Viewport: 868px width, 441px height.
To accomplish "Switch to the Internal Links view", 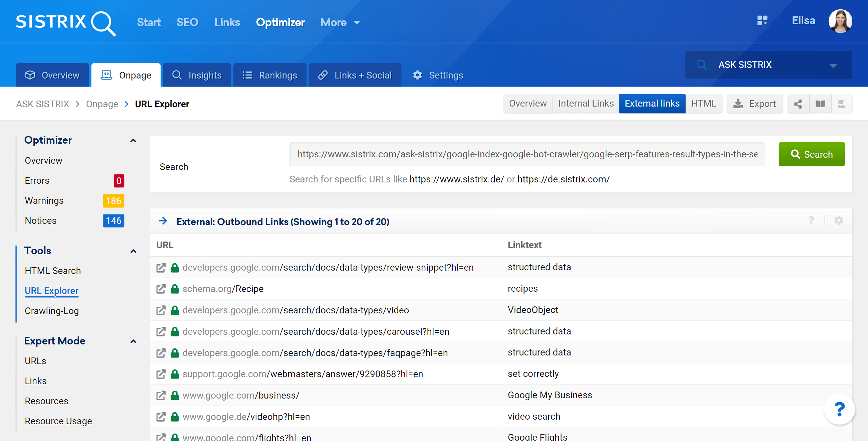I will [x=586, y=104].
